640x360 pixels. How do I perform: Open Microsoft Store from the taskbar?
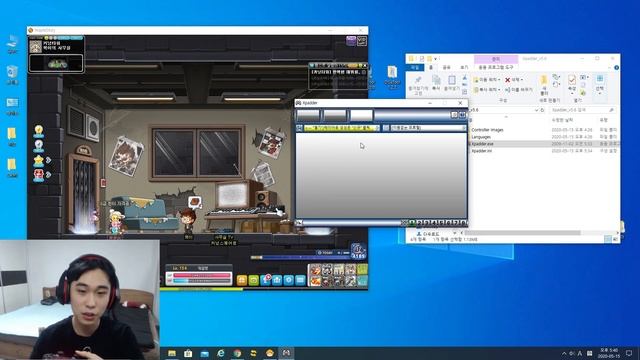188,353
